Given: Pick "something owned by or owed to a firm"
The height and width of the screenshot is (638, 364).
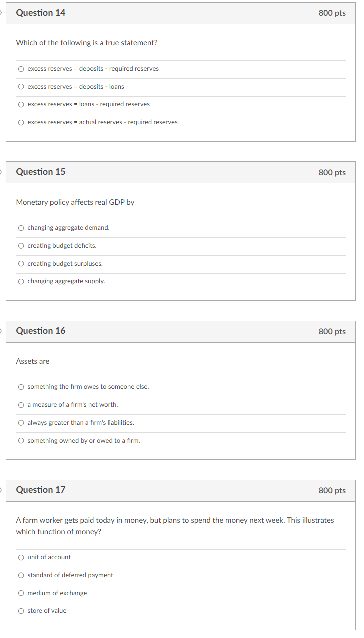Looking at the screenshot, I should tap(21, 440).
